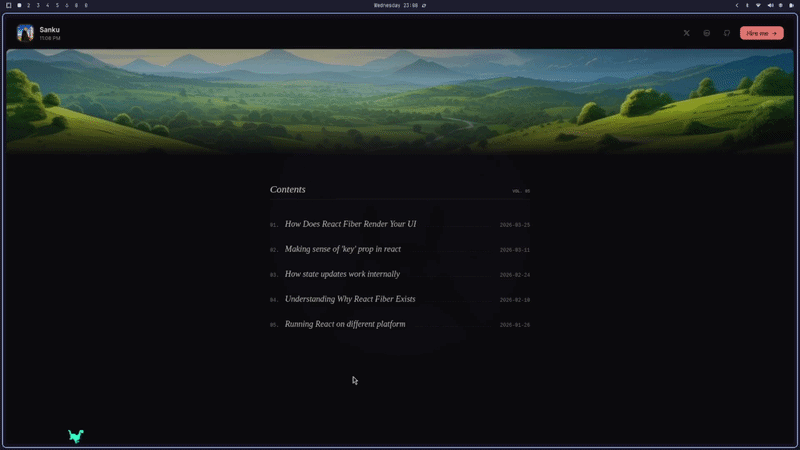The height and width of the screenshot is (450, 800).
Task: Expand the system tray chevron arrow
Action: [737, 5]
